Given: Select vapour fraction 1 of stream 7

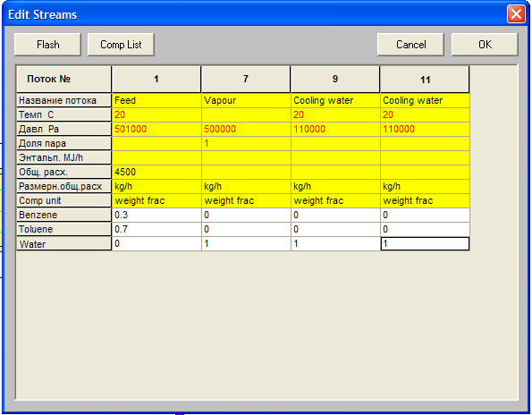Looking at the screenshot, I should click(x=246, y=143).
